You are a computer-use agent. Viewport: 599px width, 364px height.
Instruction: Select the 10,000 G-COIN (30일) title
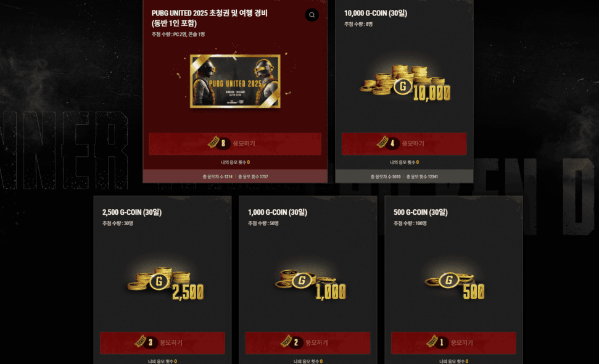pyautogui.click(x=376, y=13)
